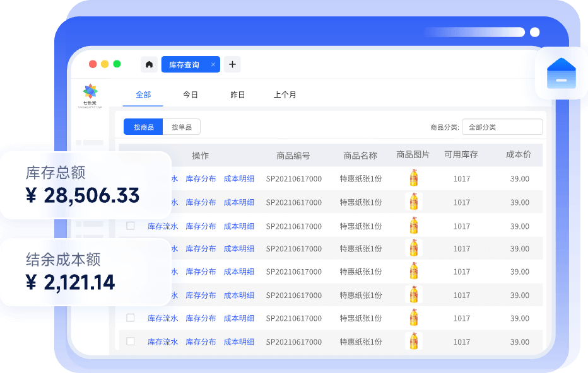Click the green window button in the title bar

(117, 64)
